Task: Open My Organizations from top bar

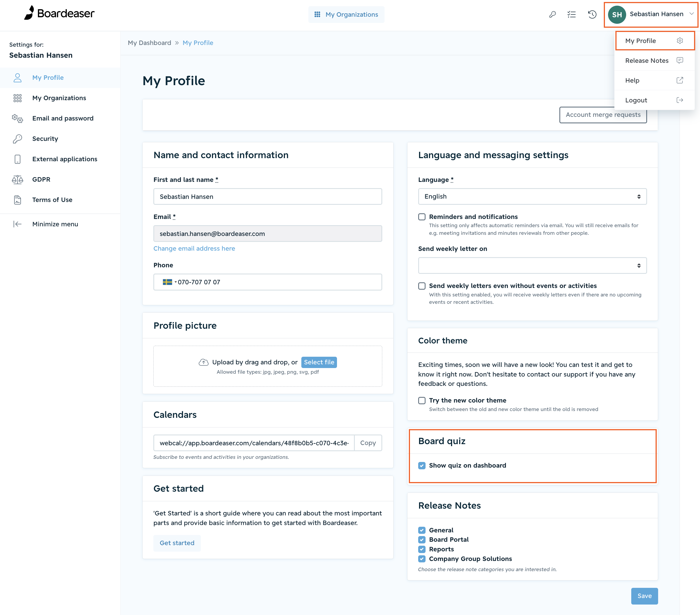Action: point(346,14)
